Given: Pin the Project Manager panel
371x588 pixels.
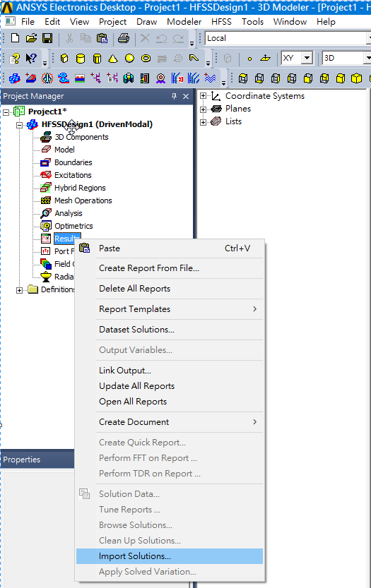Looking at the screenshot, I should [x=175, y=97].
